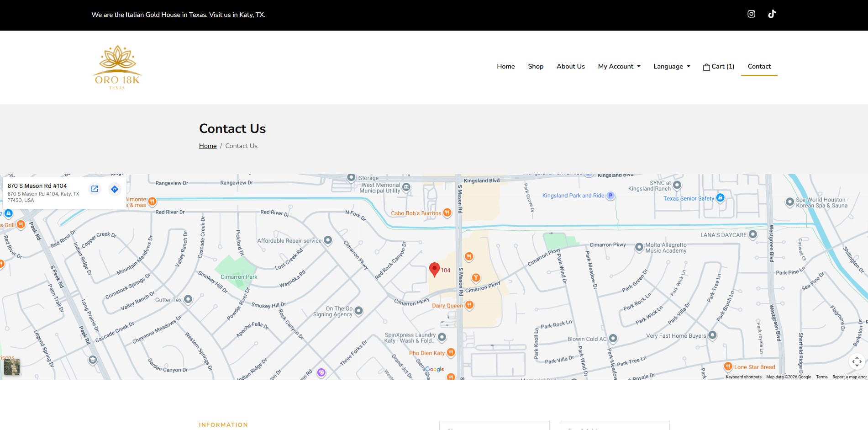Viewport: 868px width, 430px height.
Task: Click the shopping bag cart icon
Action: click(706, 67)
